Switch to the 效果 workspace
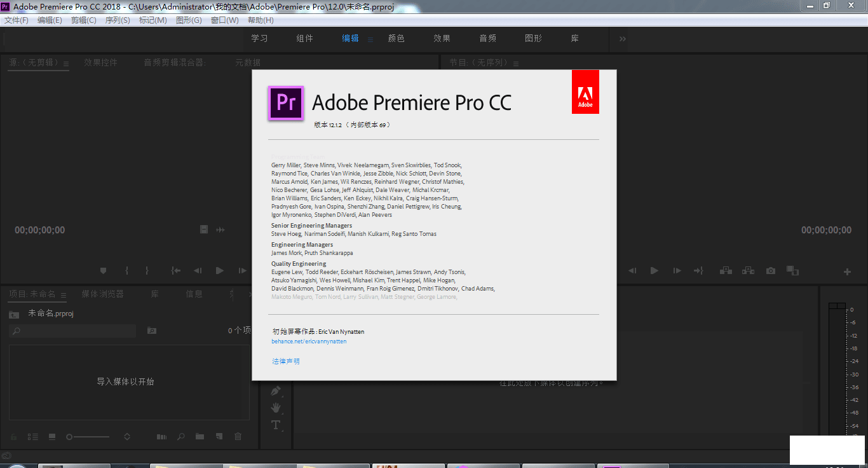The height and width of the screenshot is (468, 868). coord(442,39)
